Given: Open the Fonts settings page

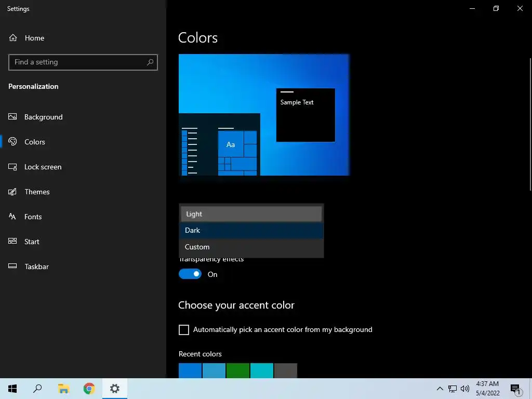Looking at the screenshot, I should (x=83, y=217).
